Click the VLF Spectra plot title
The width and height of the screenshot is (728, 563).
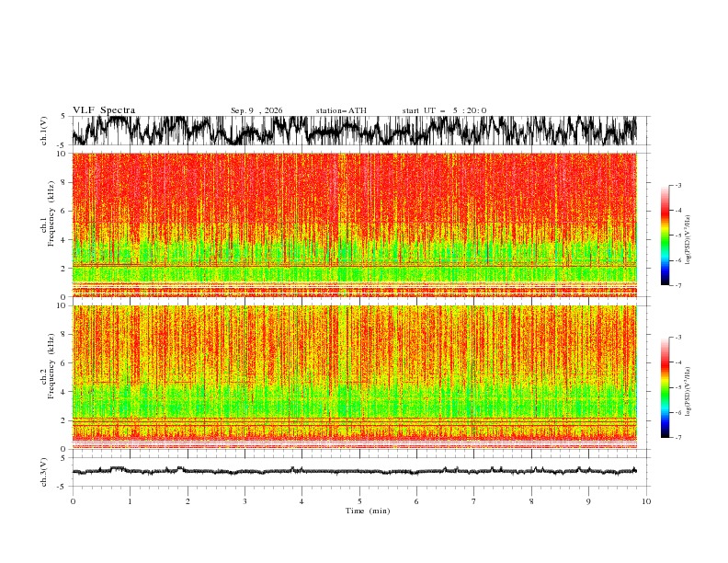104,110
